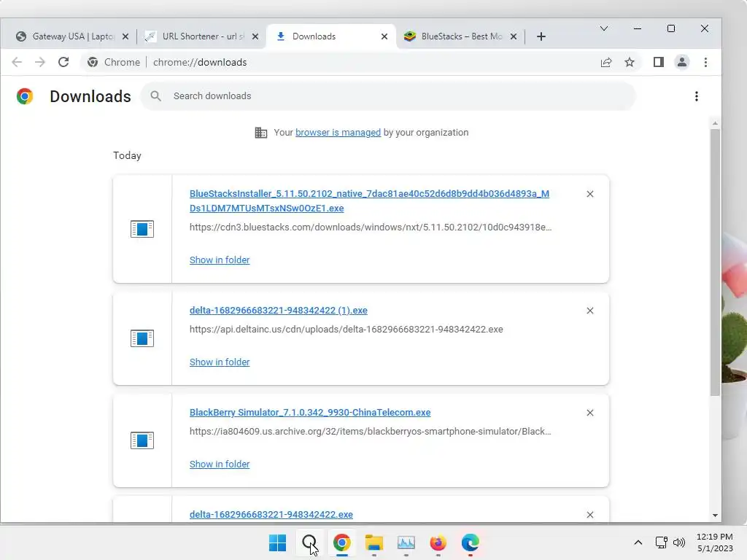Expand hidden system tray icons
747x560 pixels.
point(638,542)
